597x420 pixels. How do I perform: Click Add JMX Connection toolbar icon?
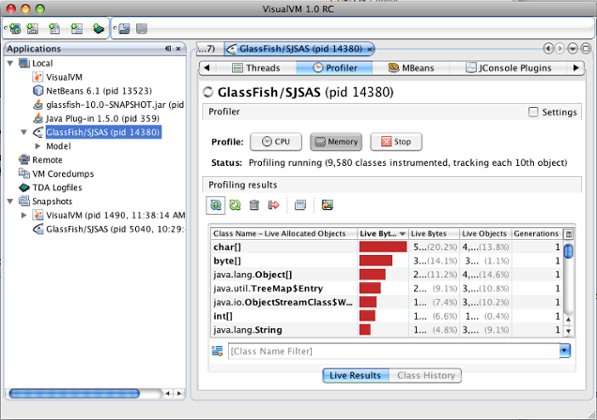15,29
